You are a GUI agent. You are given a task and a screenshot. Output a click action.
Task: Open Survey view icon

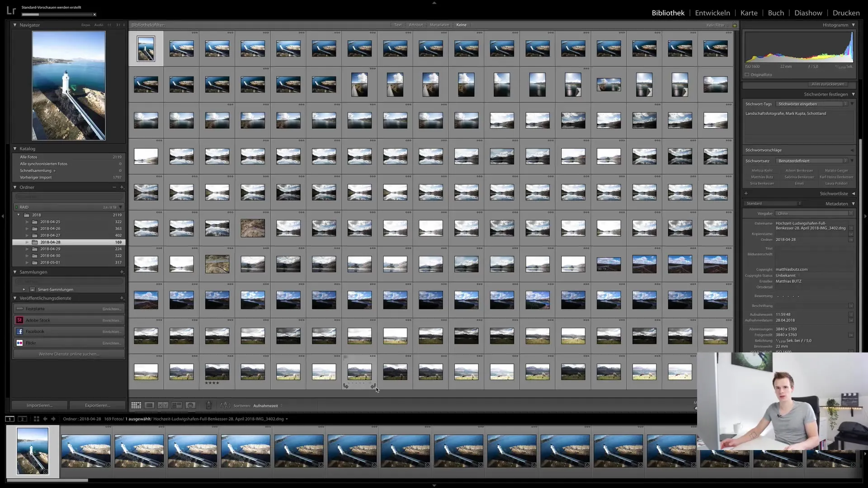pyautogui.click(x=177, y=405)
